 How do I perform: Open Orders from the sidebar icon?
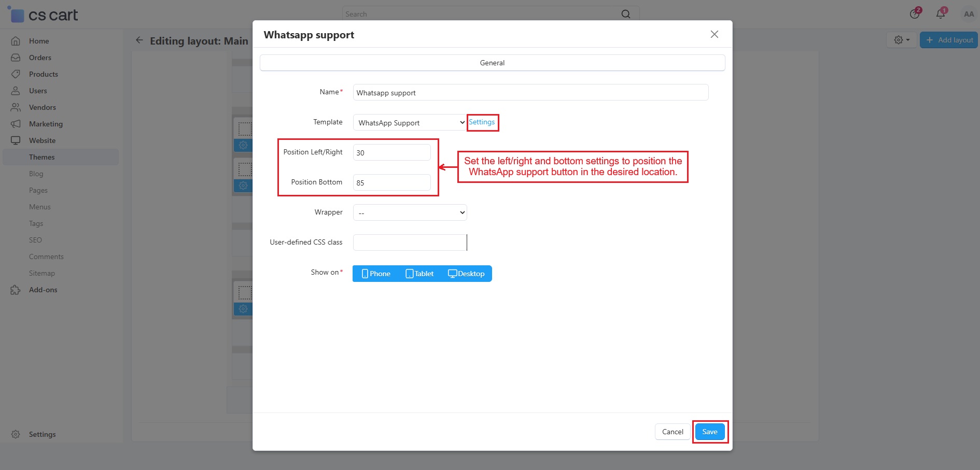pyautogui.click(x=16, y=58)
